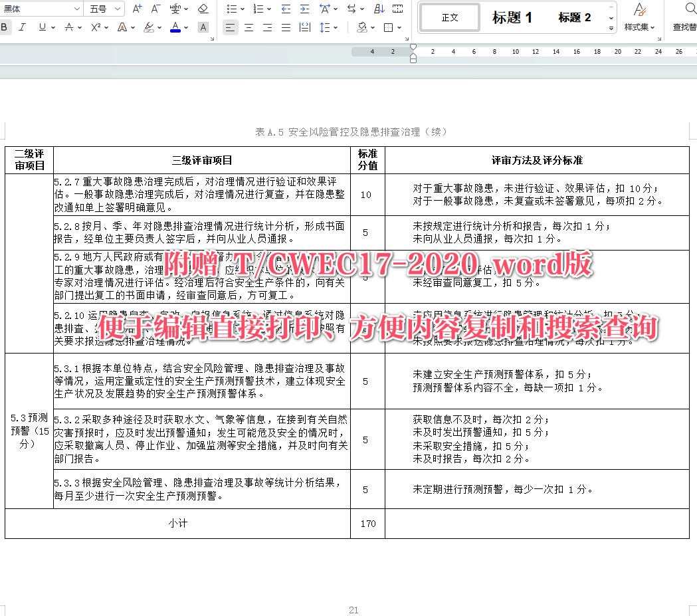Image resolution: width=697 pixels, height=616 pixels.
Task: Toggle center paragraph alignment
Action: [x=249, y=27]
